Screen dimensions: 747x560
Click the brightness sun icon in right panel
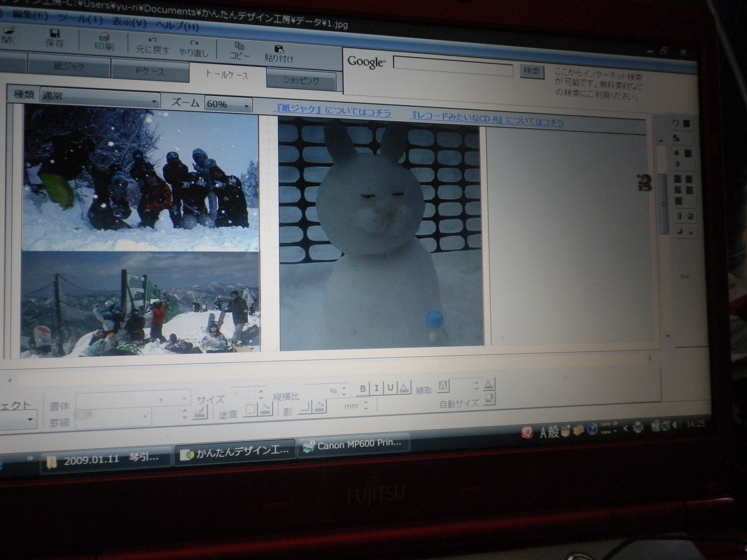tap(677, 153)
